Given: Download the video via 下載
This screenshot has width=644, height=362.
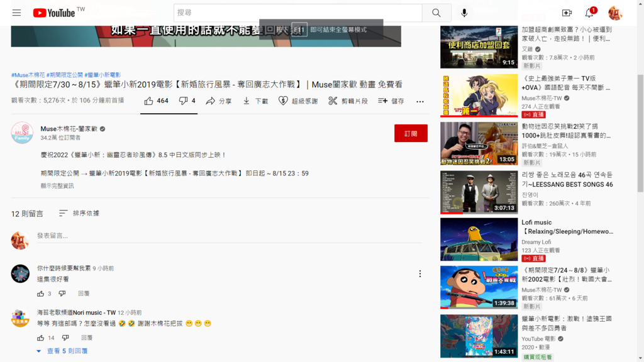Looking at the screenshot, I should point(255,101).
